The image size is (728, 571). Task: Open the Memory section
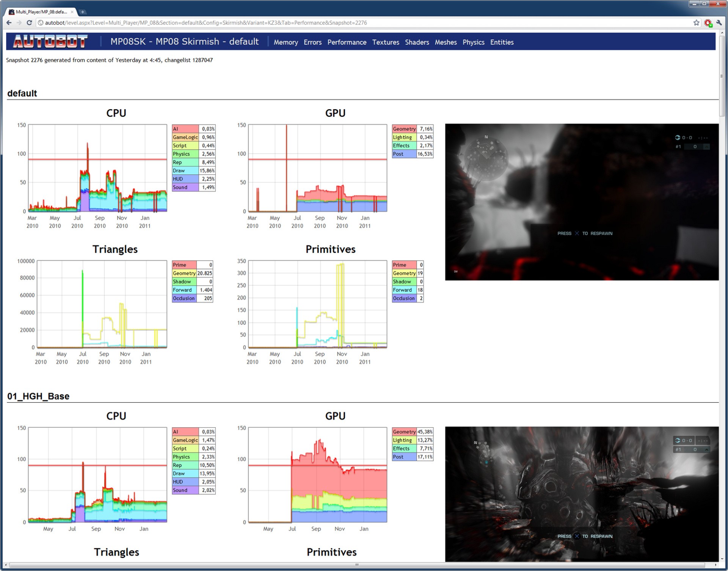pos(286,42)
